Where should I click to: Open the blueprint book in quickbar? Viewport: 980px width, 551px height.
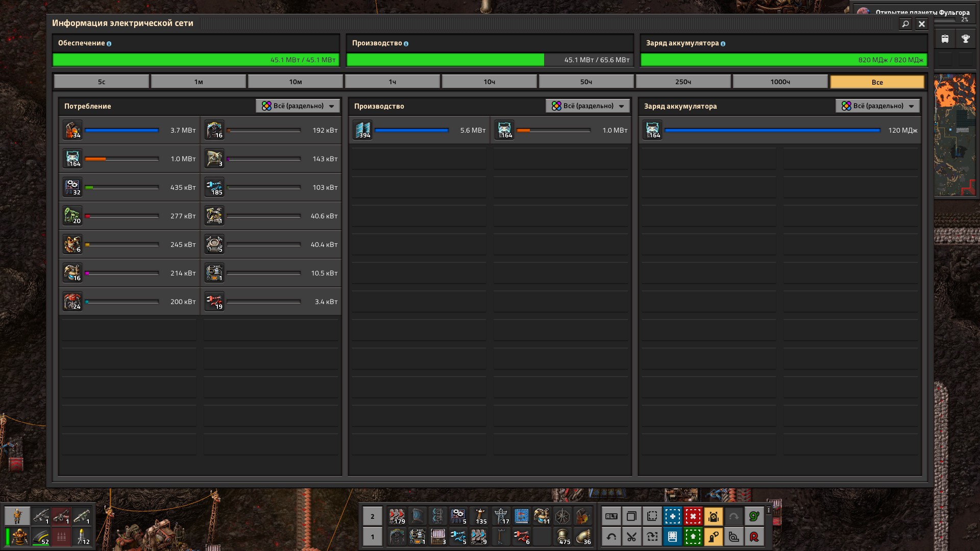coord(522,516)
